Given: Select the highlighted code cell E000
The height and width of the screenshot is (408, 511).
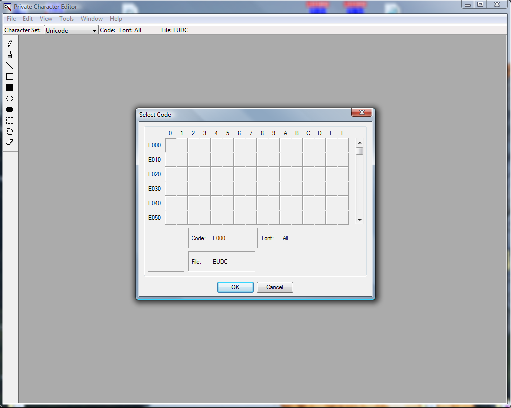Looking at the screenshot, I should point(171,145).
